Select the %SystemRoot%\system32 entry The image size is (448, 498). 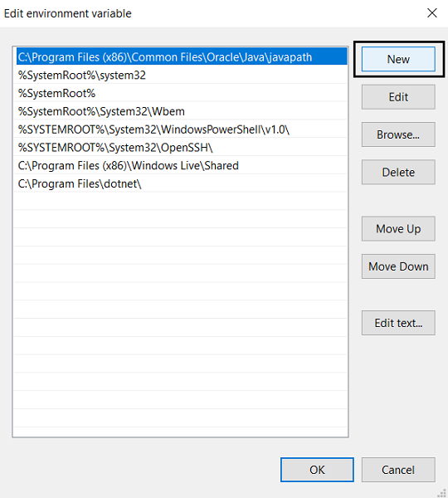pyautogui.click(x=182, y=75)
